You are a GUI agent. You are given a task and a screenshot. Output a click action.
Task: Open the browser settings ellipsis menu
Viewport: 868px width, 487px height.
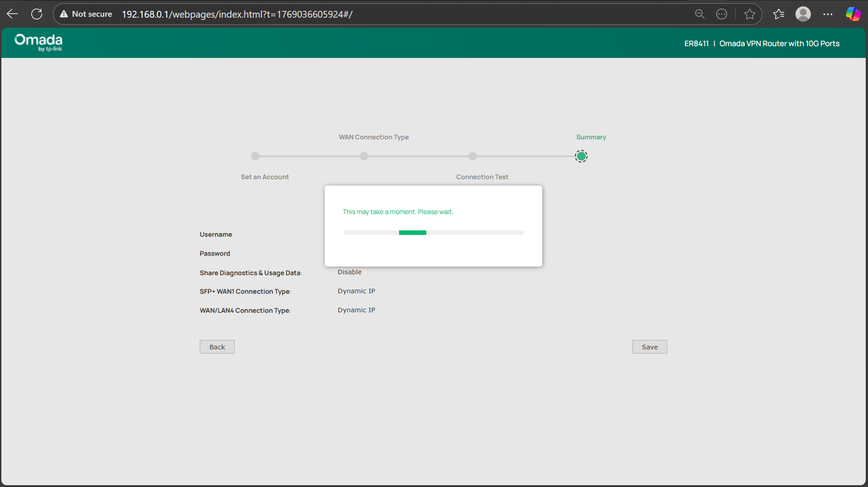click(828, 14)
